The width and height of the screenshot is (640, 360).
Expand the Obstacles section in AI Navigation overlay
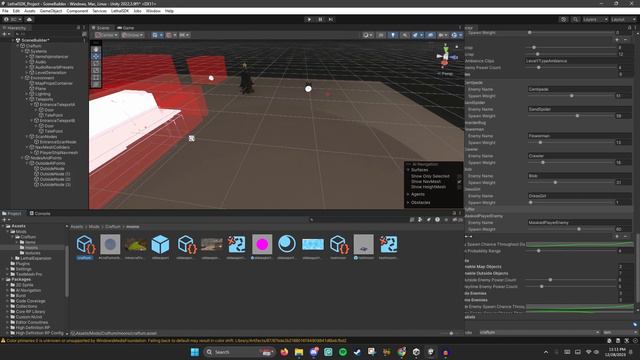pos(408,202)
